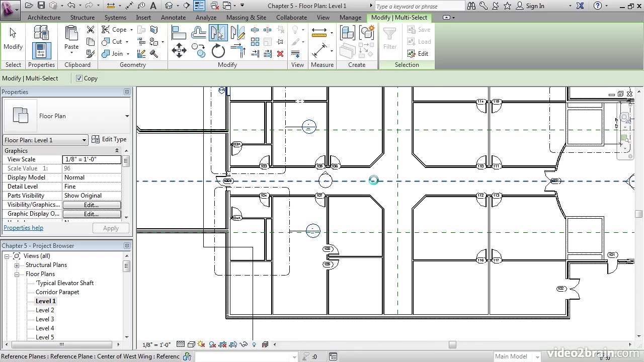The image size is (644, 362).
Task: Select the Copy tool in Modify panel
Action: [x=199, y=51]
